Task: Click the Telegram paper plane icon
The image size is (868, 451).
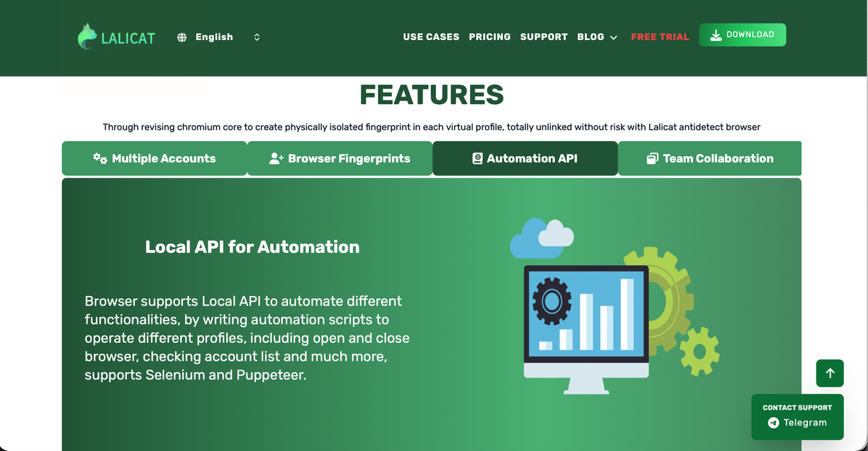Action: [773, 423]
